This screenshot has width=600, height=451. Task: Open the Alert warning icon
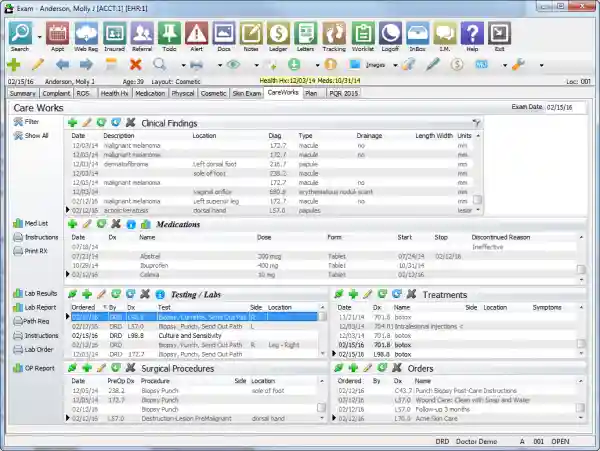[x=196, y=33]
